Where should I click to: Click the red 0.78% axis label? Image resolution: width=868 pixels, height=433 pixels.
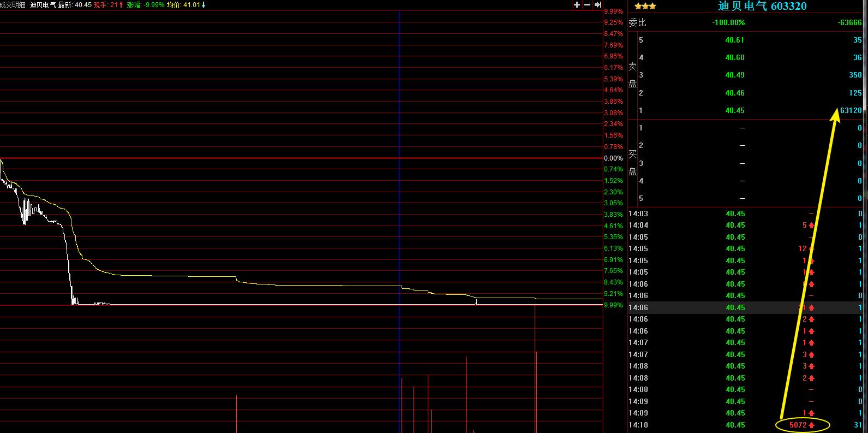pyautogui.click(x=613, y=147)
